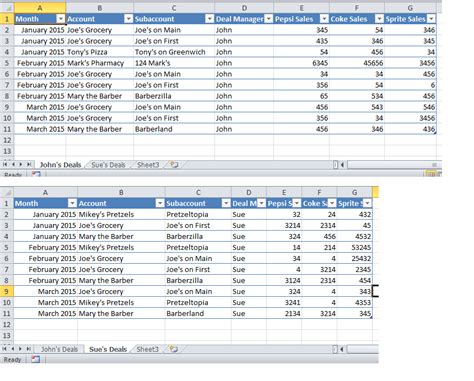The height and width of the screenshot is (381, 474).
Task: Select column C header in top sheet
Action: click(x=174, y=8)
